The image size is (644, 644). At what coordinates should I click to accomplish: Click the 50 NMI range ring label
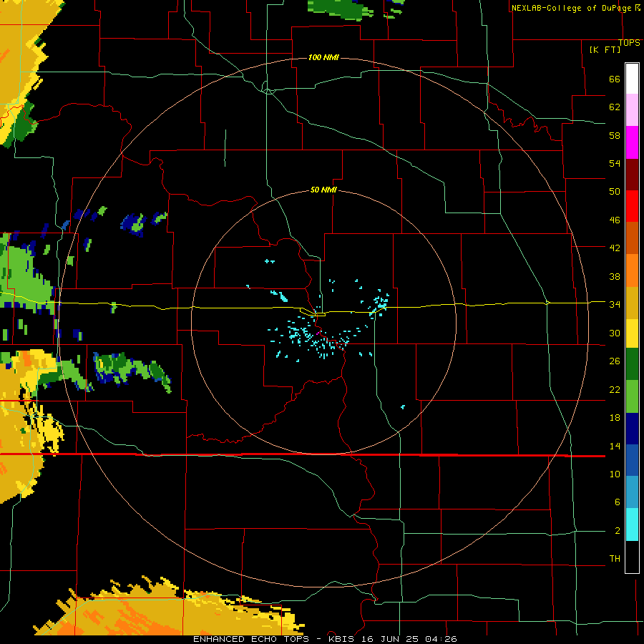click(x=323, y=190)
